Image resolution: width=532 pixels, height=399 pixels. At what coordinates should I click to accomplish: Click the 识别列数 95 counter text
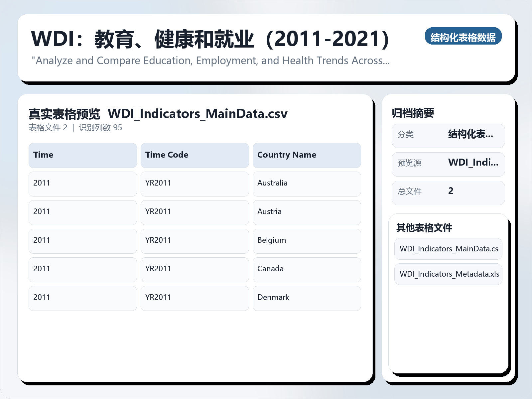coord(100,128)
